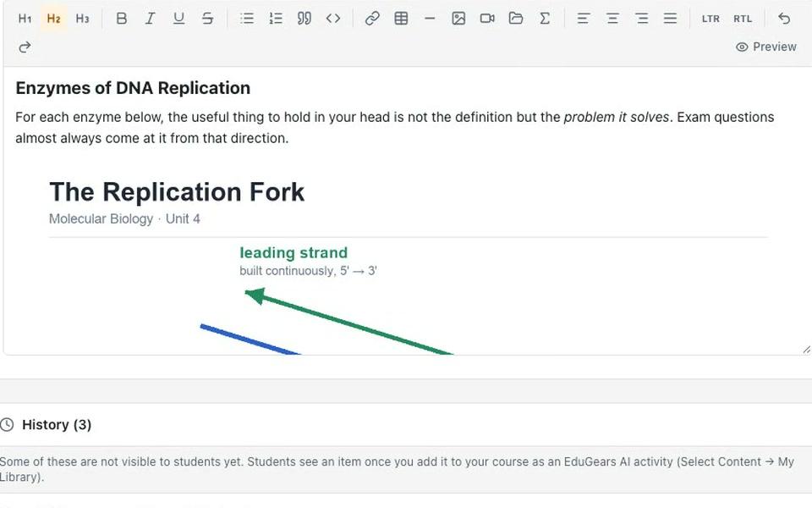Click the 'Molecular Biology · Unit 4' subtitle
812x508 pixels.
[x=125, y=218]
